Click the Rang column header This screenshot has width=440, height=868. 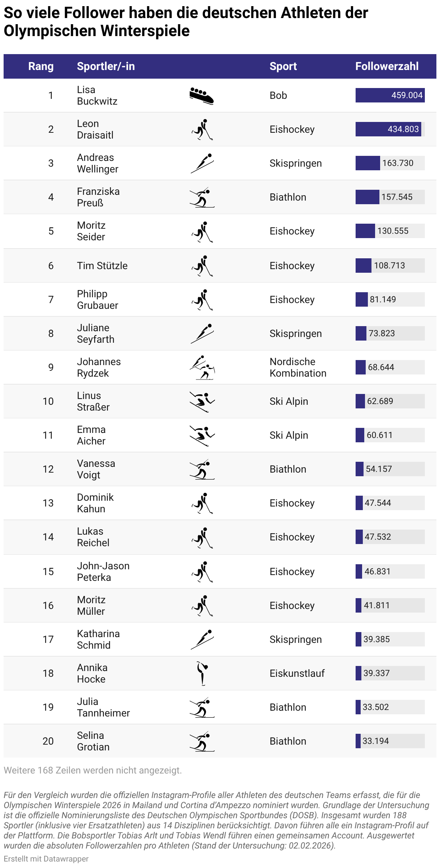[x=41, y=66]
